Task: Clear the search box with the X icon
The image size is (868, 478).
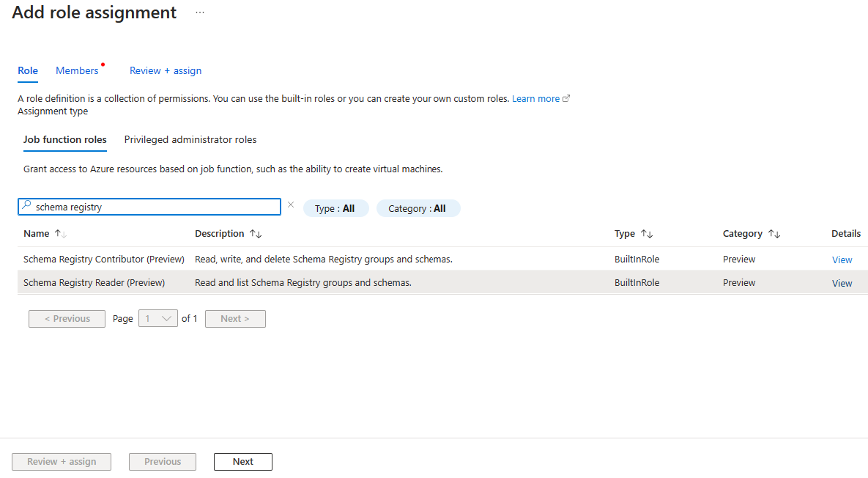Action: [x=291, y=205]
